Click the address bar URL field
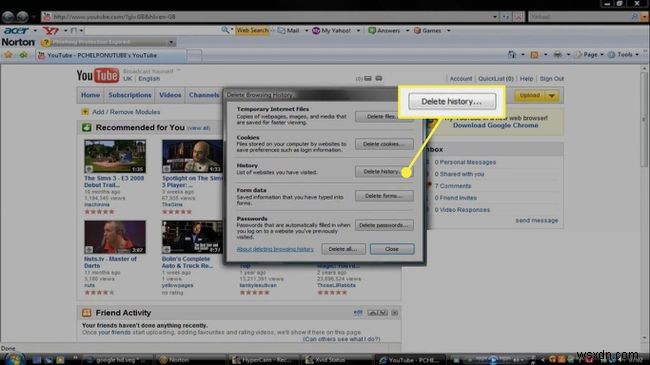 pos(266,17)
